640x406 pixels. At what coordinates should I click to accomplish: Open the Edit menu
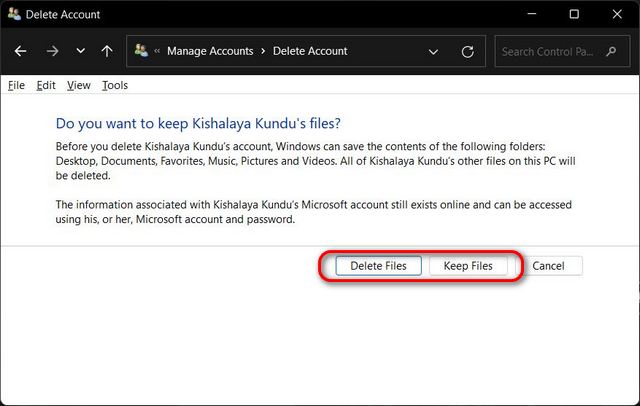tap(46, 85)
